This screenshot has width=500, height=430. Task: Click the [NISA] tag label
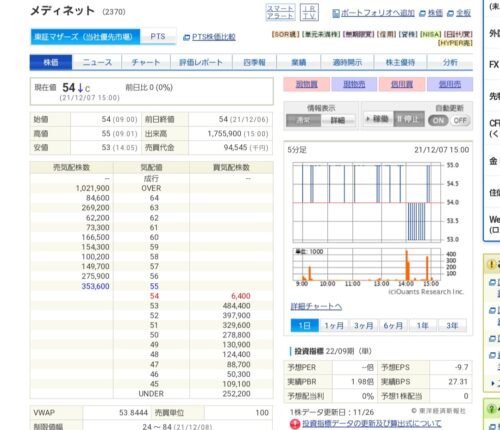[x=430, y=34]
